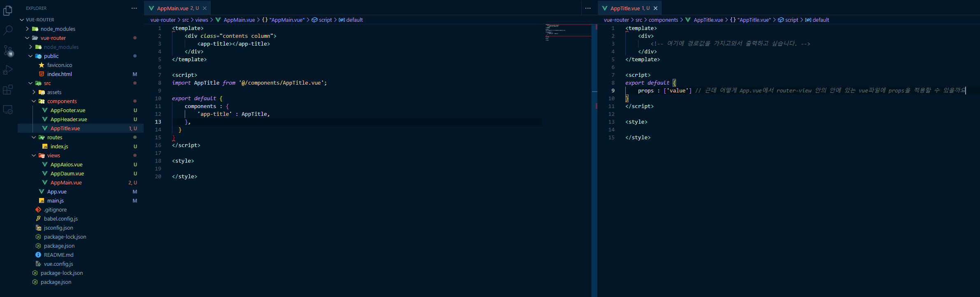This screenshot has height=297, width=980.
Task: Collapse the src folder
Action: (x=81, y=83)
